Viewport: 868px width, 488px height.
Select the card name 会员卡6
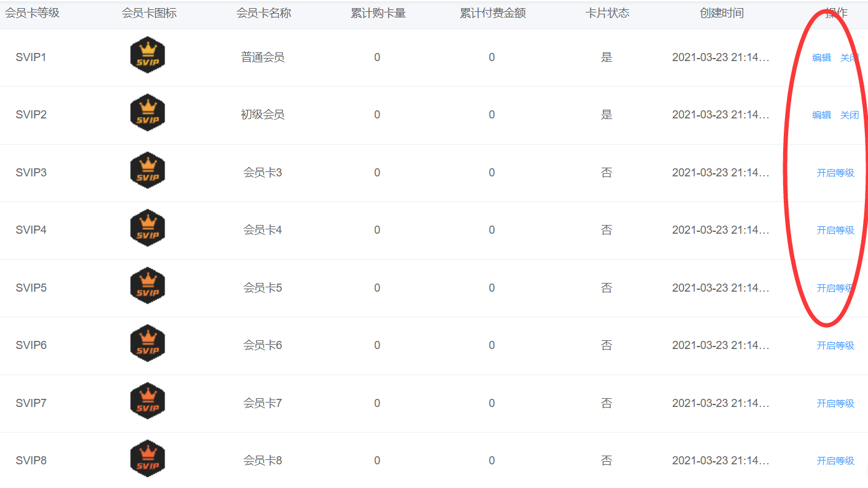(263, 345)
